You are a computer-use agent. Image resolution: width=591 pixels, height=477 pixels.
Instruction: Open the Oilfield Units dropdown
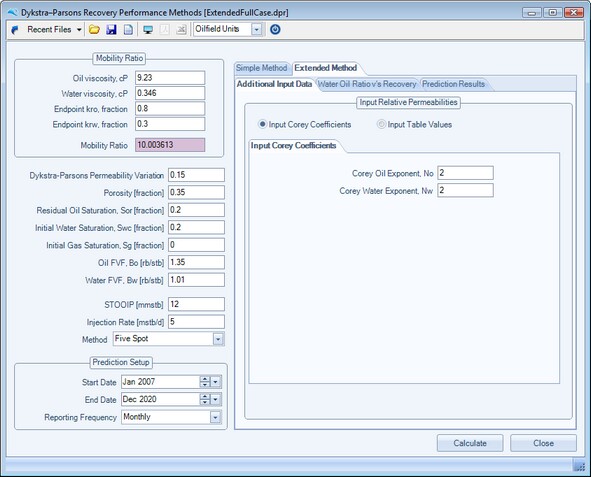256,29
